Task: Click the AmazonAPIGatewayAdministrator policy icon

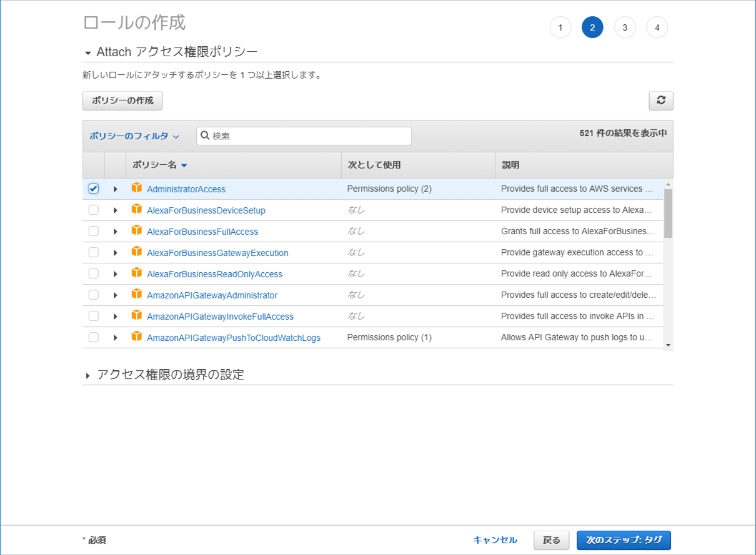Action: (x=137, y=295)
